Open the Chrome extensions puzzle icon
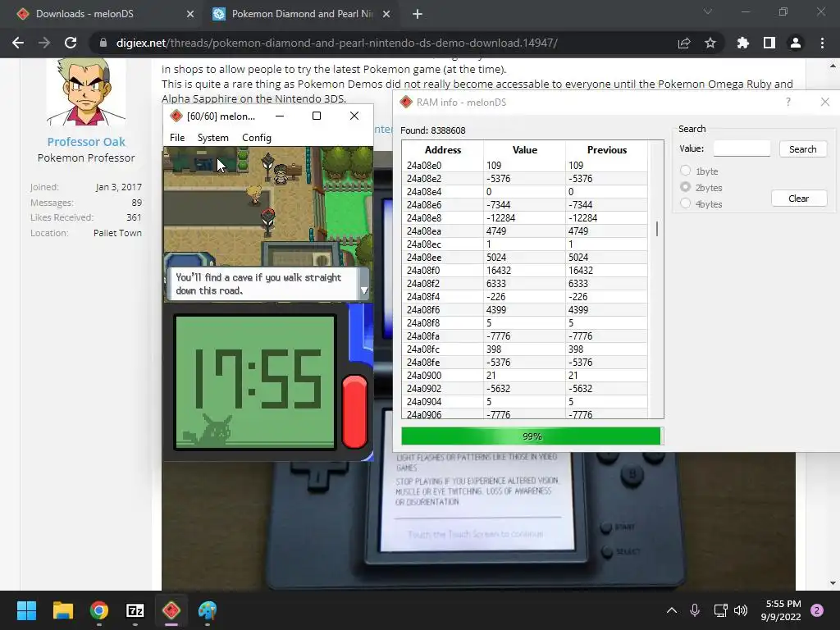840x630 pixels. tap(742, 43)
